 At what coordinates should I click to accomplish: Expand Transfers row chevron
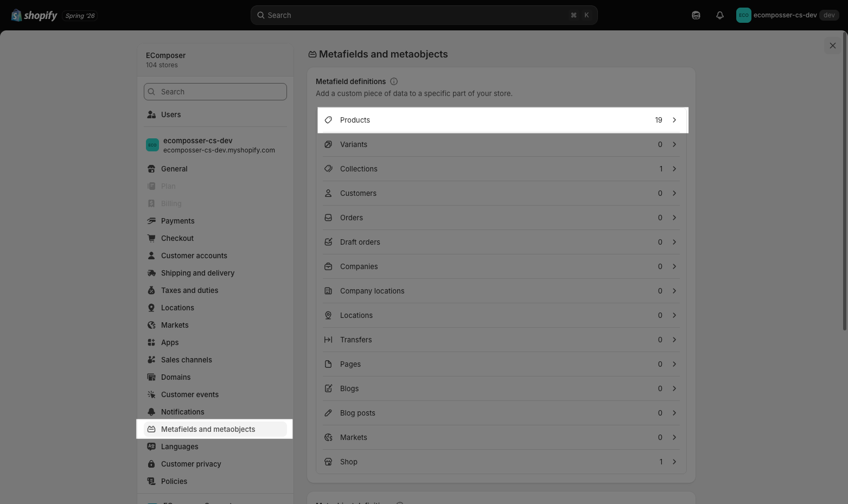pos(674,340)
